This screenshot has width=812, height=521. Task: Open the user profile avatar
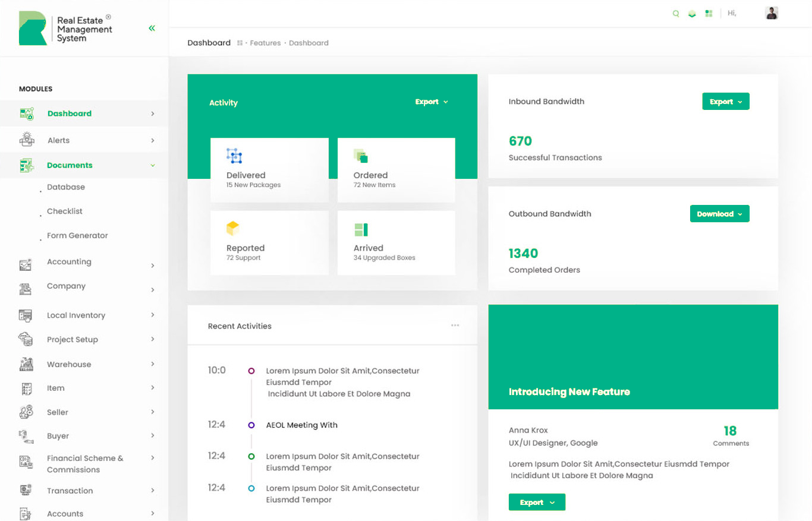772,13
